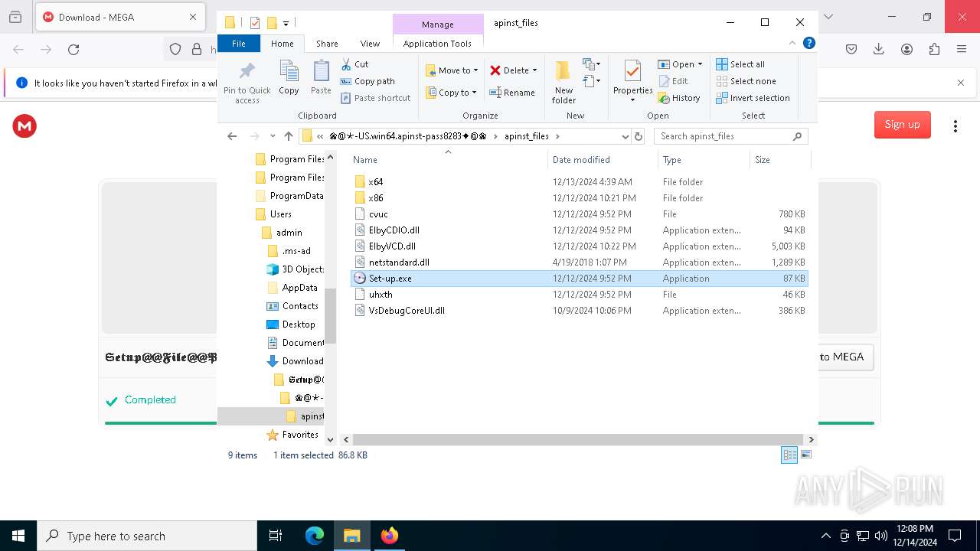
Task: Open Properties of selected file
Action: pos(632,78)
